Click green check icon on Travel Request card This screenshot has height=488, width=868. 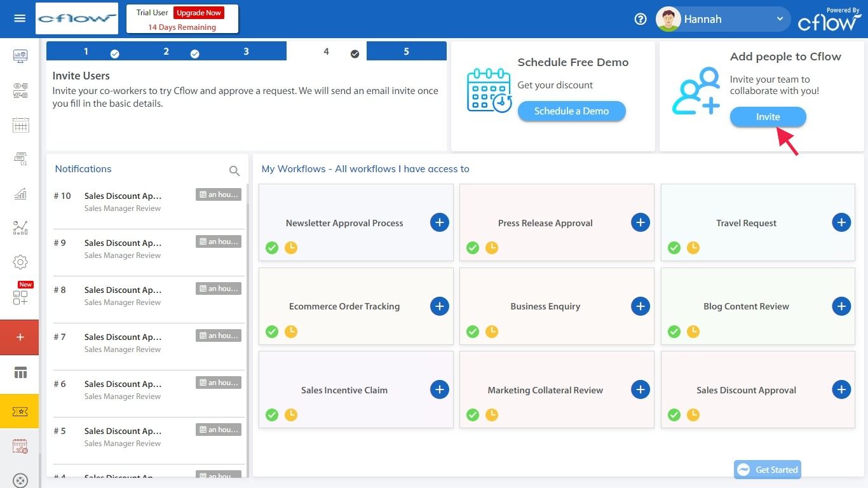674,248
